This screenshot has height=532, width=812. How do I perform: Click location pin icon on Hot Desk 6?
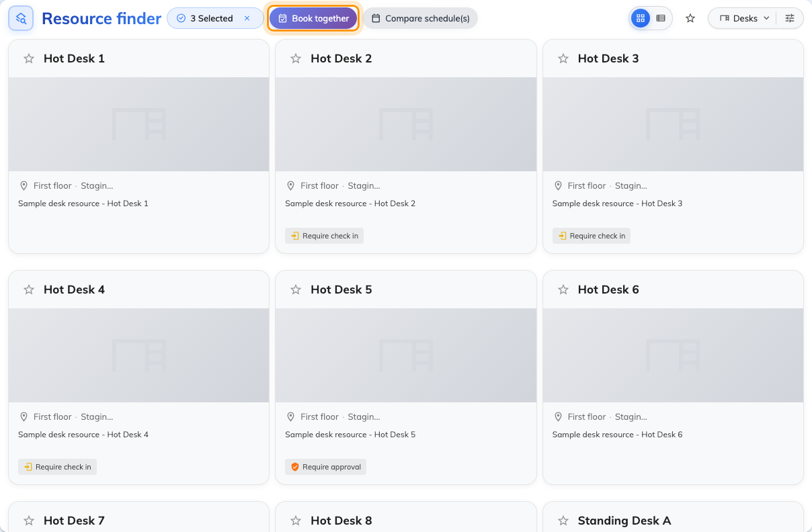coord(558,416)
